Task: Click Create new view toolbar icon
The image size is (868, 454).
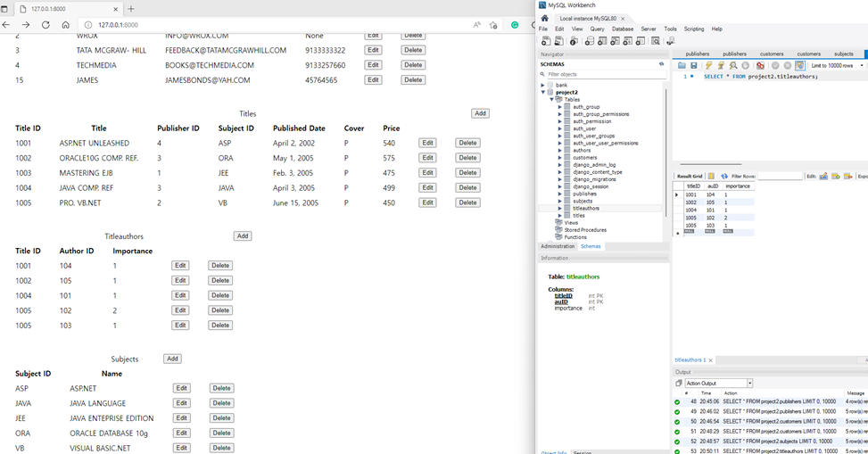Action: point(615,41)
